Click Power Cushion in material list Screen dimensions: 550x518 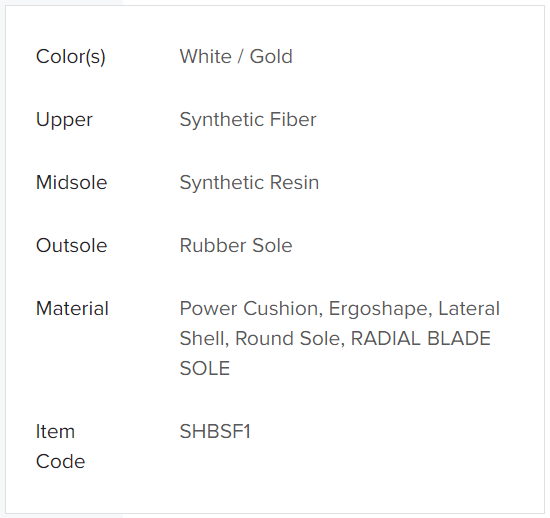(249, 309)
